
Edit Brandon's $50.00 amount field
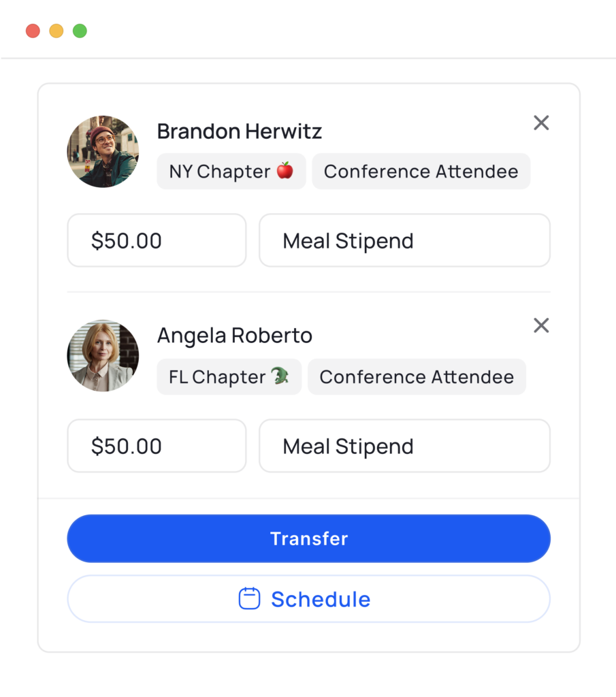[157, 240]
